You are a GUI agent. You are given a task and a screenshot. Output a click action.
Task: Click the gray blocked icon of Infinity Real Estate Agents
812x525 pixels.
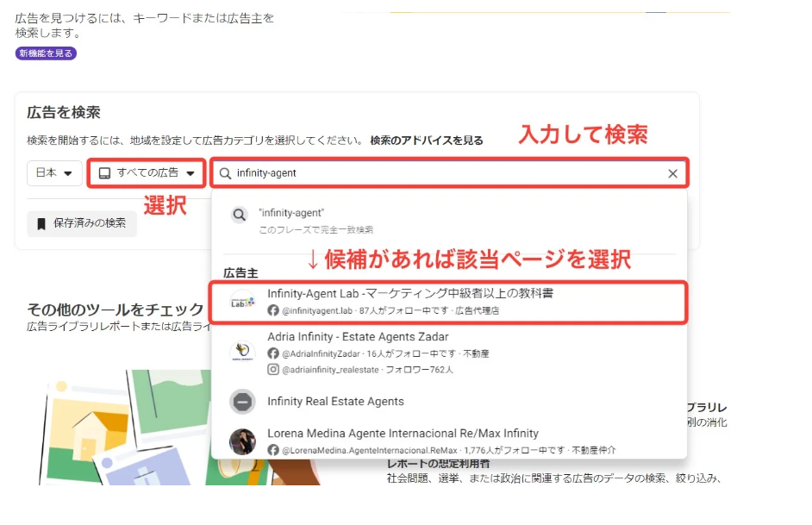click(x=242, y=401)
